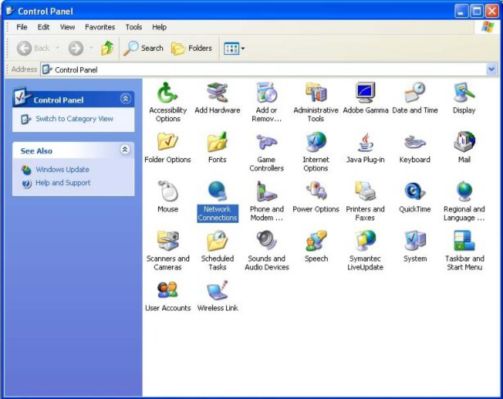Open the QuickTime applet
The width and height of the screenshot is (503, 399).
point(415,197)
